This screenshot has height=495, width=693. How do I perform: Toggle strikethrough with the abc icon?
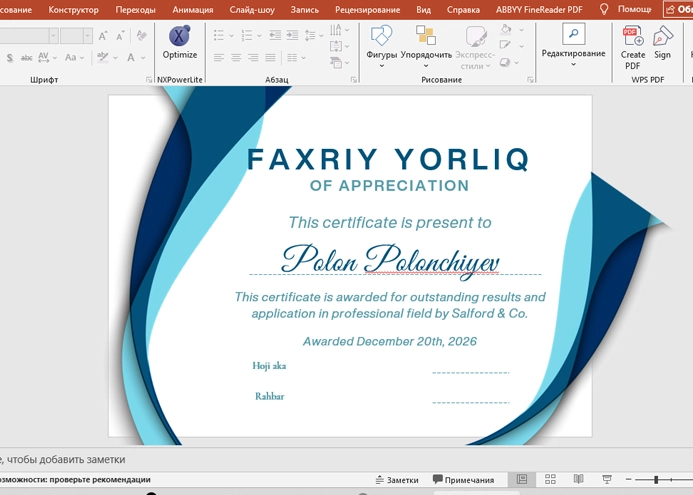pos(27,57)
